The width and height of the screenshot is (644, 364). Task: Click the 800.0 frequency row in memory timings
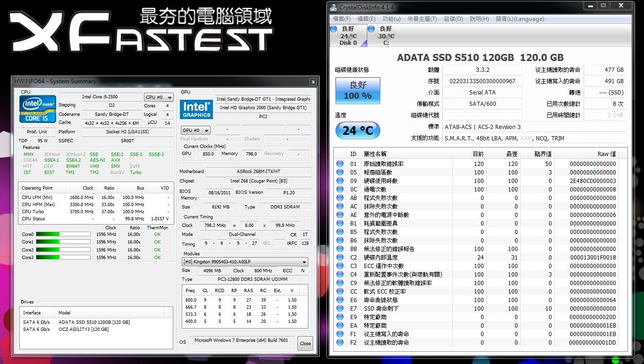click(x=245, y=300)
